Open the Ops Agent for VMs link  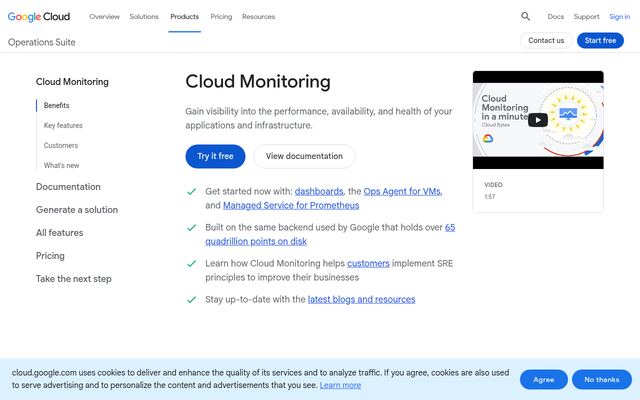pyautogui.click(x=402, y=191)
